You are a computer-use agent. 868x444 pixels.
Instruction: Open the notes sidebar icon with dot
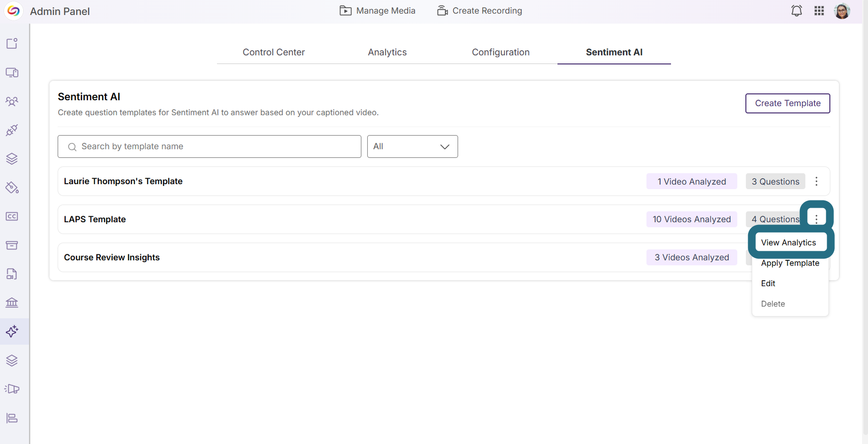tap(12, 44)
